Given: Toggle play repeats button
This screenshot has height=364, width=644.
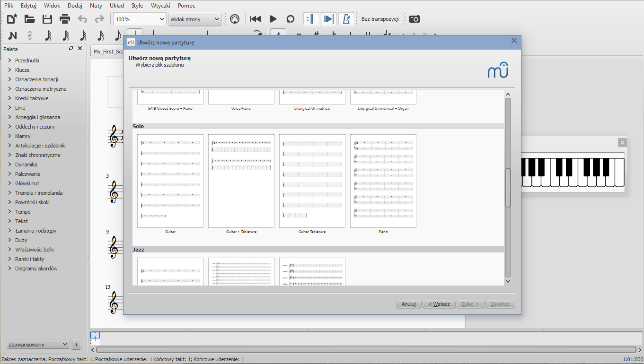Looking at the screenshot, I should coord(311,19).
